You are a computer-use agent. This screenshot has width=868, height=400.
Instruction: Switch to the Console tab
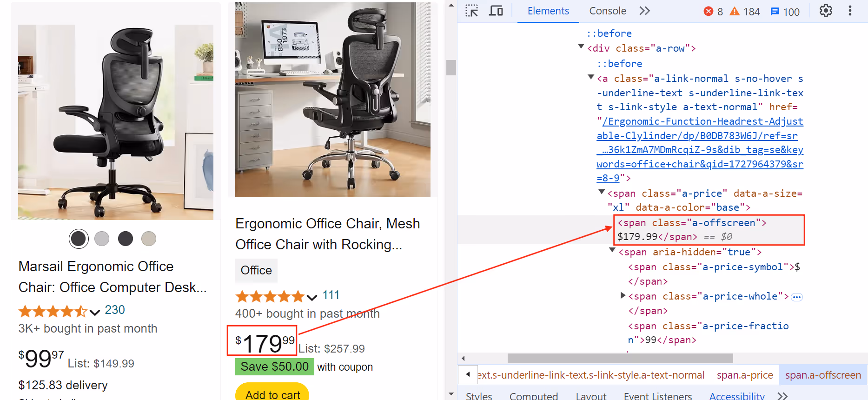[607, 11]
